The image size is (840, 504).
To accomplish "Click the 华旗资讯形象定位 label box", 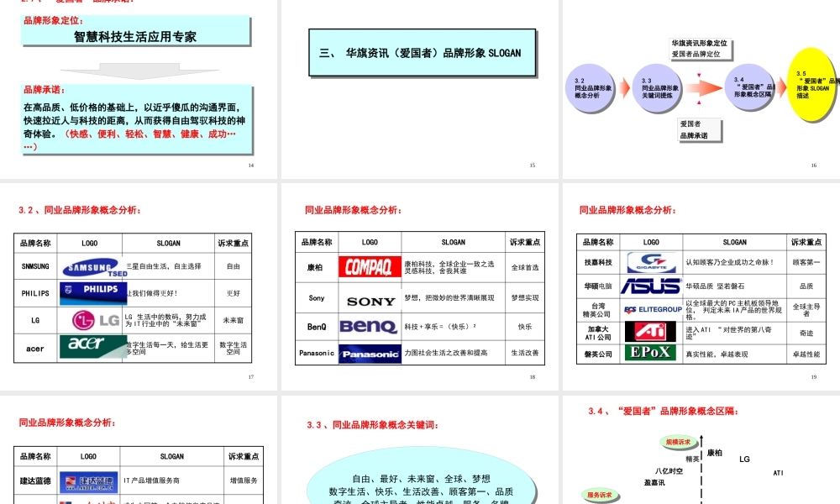I will pyautogui.click(x=701, y=48).
